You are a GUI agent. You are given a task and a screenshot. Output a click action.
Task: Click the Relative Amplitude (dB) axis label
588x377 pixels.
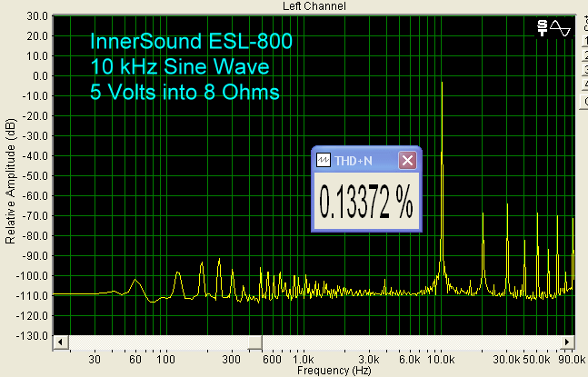click(x=11, y=182)
